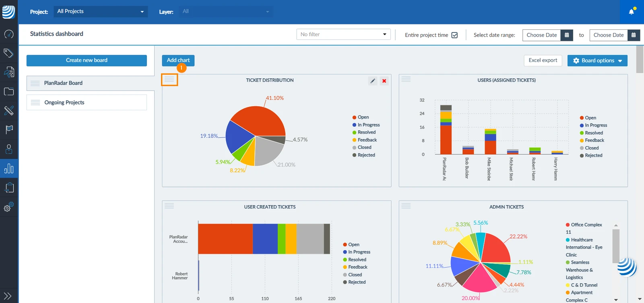The height and width of the screenshot is (303, 644).
Task: Toggle C & D Tunnel in Admin Tickets legend
Action: click(x=582, y=285)
